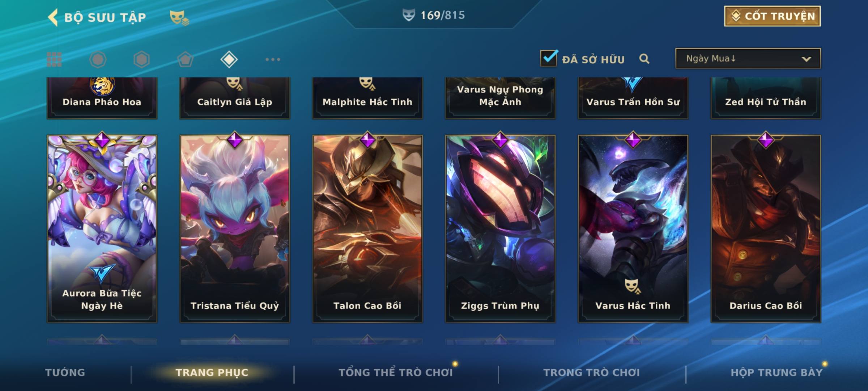Image resolution: width=868 pixels, height=391 pixels.
Task: Select the diamond rarity filter icon
Action: point(229,59)
